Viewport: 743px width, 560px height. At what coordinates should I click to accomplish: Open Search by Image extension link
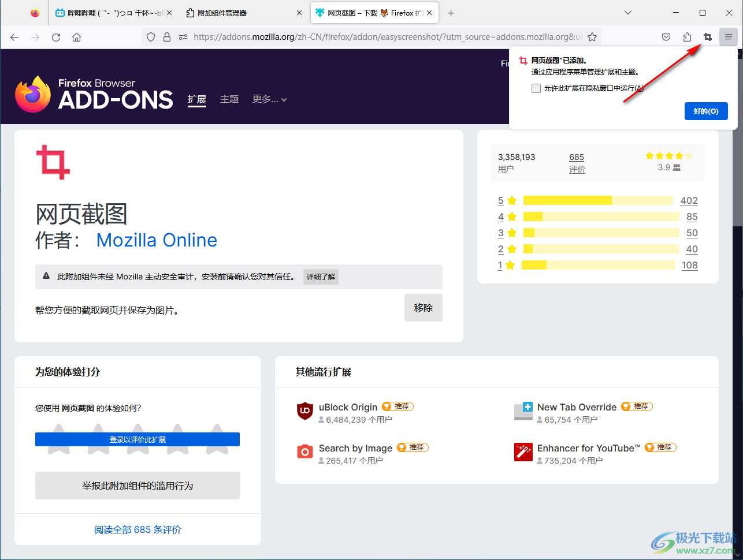(x=355, y=448)
